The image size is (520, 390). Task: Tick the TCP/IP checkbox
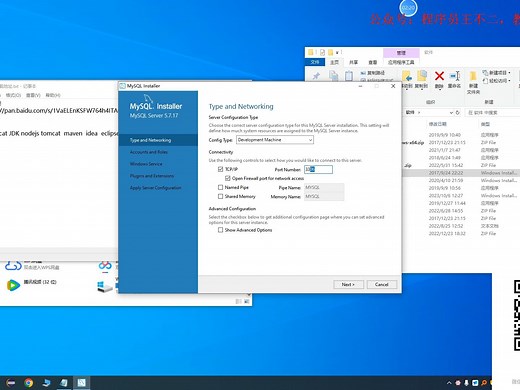point(220,169)
